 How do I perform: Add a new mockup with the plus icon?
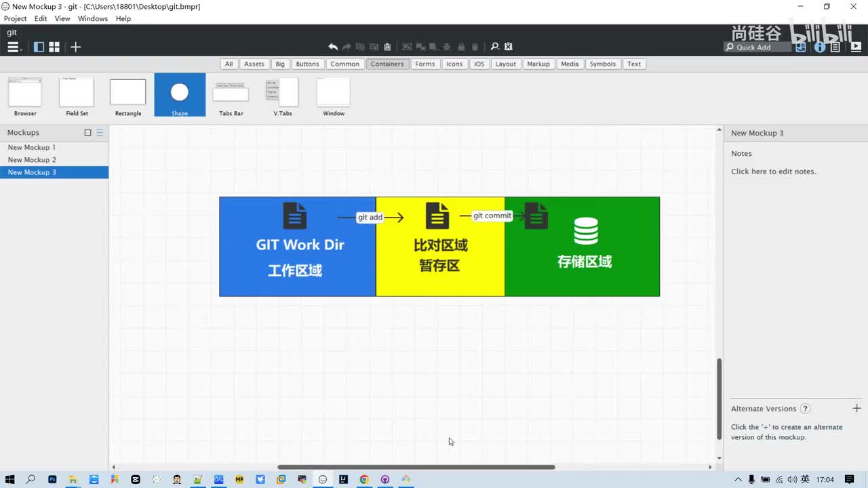coord(76,47)
